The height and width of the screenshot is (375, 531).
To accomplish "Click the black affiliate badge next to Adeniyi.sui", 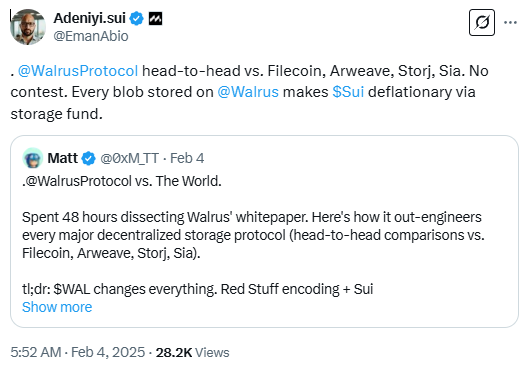I will coord(155,19).
